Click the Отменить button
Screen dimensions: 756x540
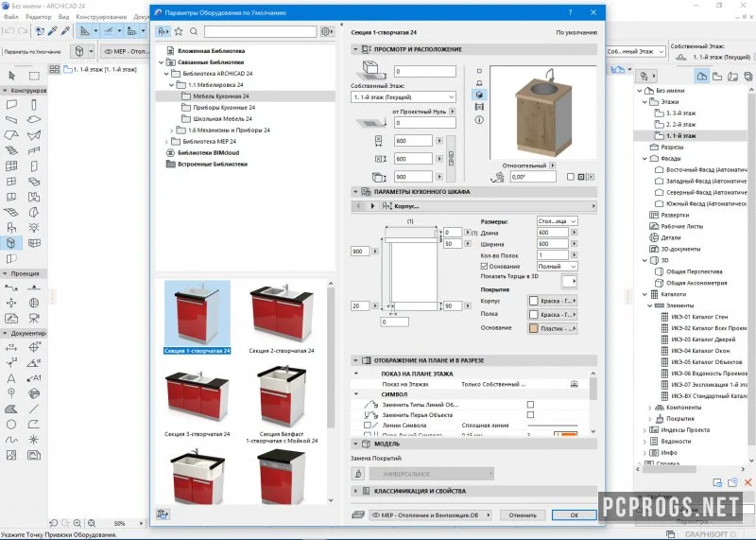[x=523, y=514]
